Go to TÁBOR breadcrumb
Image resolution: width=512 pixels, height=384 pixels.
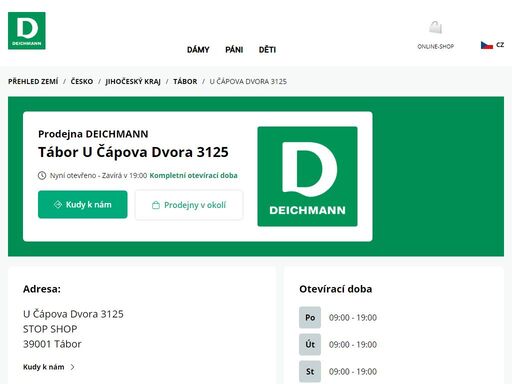click(185, 81)
